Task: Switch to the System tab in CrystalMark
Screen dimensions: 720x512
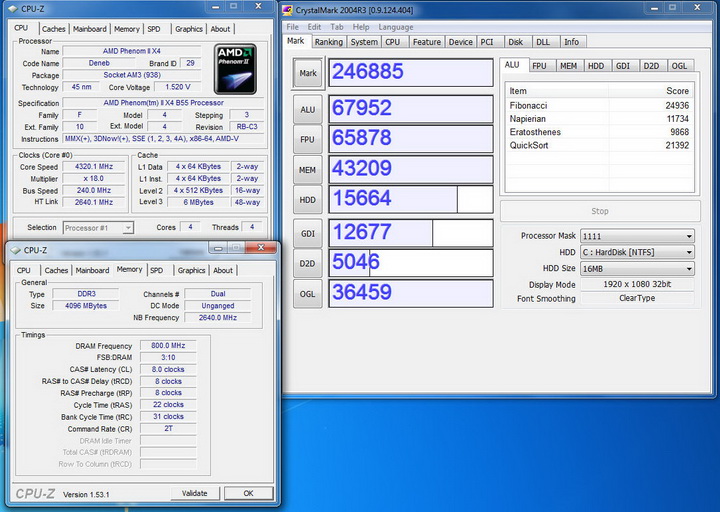Action: click(364, 42)
